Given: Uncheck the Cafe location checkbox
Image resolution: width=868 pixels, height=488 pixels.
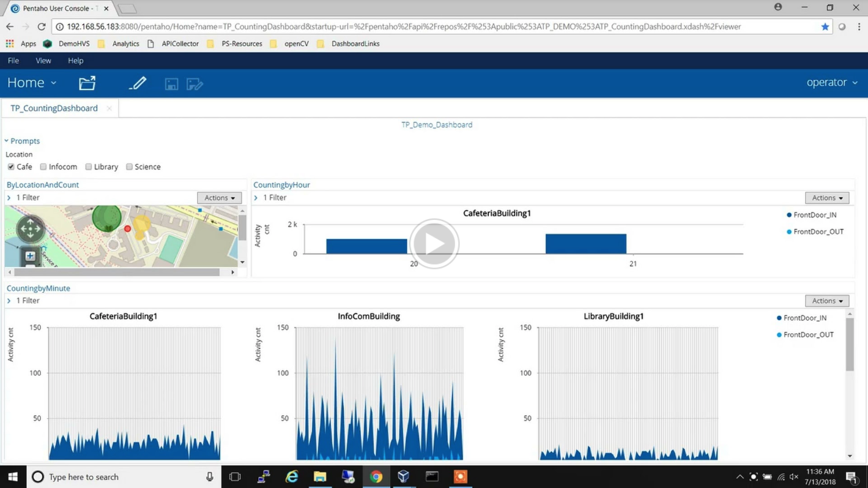Looking at the screenshot, I should 11,167.
